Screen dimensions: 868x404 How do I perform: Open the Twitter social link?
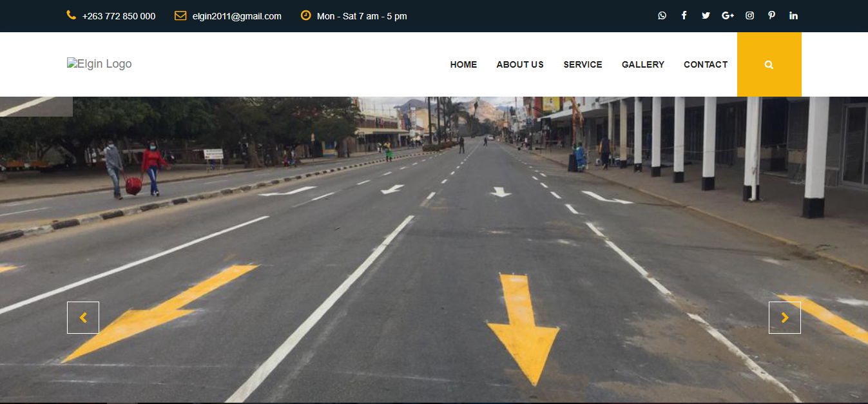pyautogui.click(x=706, y=15)
